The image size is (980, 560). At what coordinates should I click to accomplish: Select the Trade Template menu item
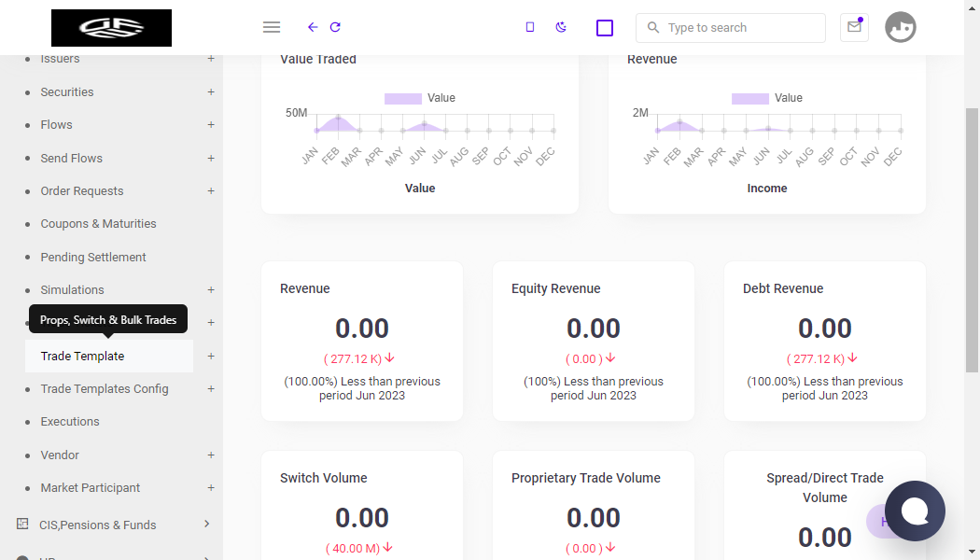[109, 357]
